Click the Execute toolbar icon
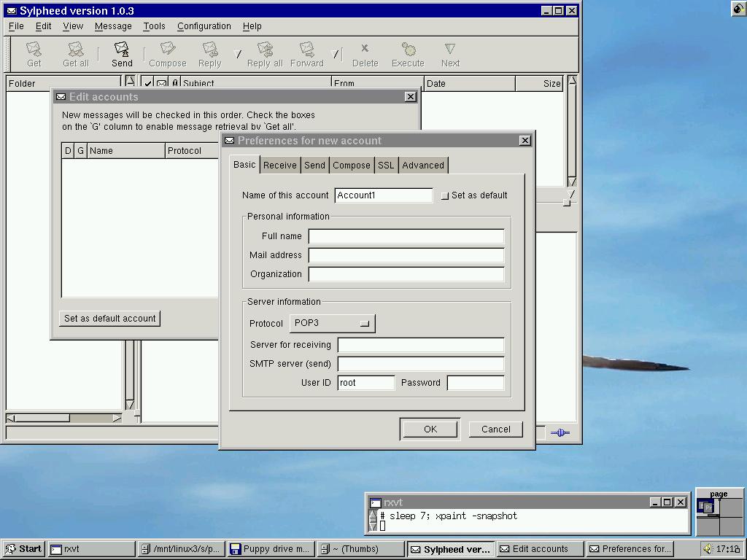The height and width of the screenshot is (560, 747). (408, 54)
